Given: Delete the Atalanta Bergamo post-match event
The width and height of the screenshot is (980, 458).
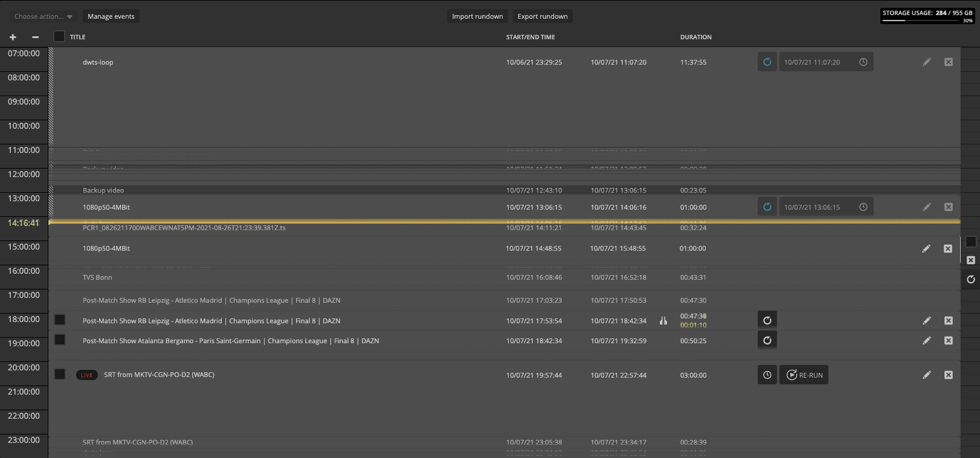Looking at the screenshot, I should pos(948,341).
